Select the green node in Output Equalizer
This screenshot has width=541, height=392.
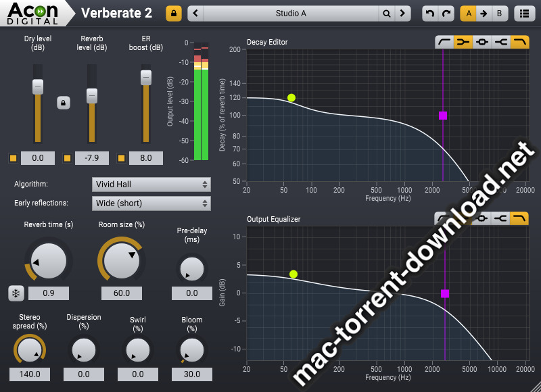(293, 274)
